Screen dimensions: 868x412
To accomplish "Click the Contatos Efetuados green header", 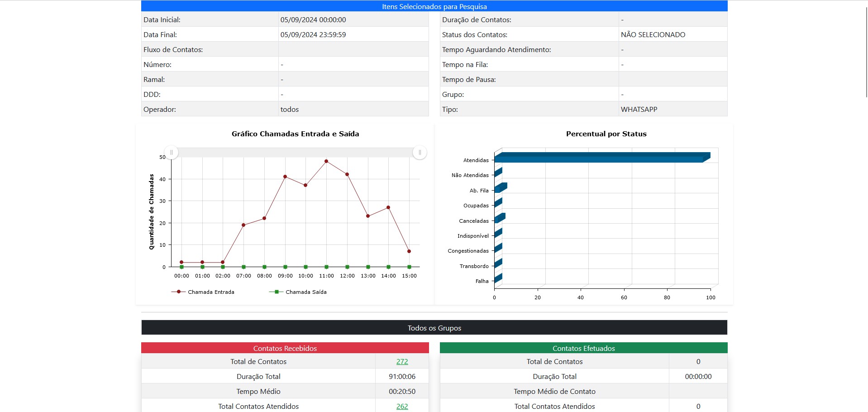I will (x=583, y=348).
